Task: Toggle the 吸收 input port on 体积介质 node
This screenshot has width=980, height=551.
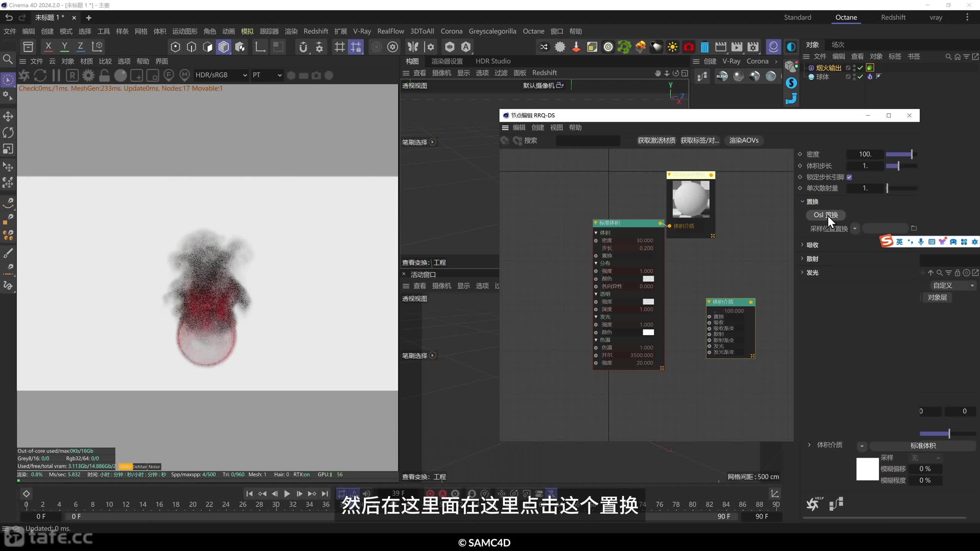Action: [x=709, y=322]
